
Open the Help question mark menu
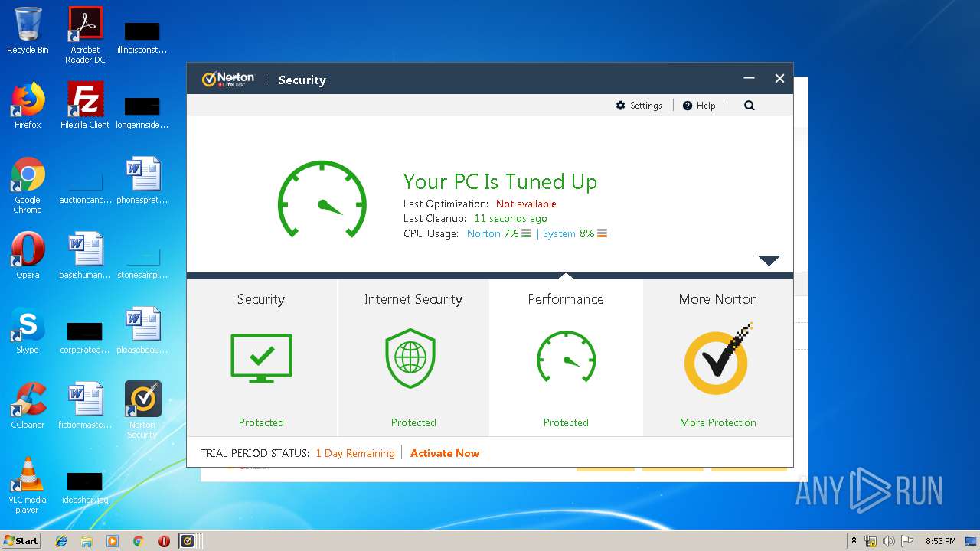coord(699,106)
